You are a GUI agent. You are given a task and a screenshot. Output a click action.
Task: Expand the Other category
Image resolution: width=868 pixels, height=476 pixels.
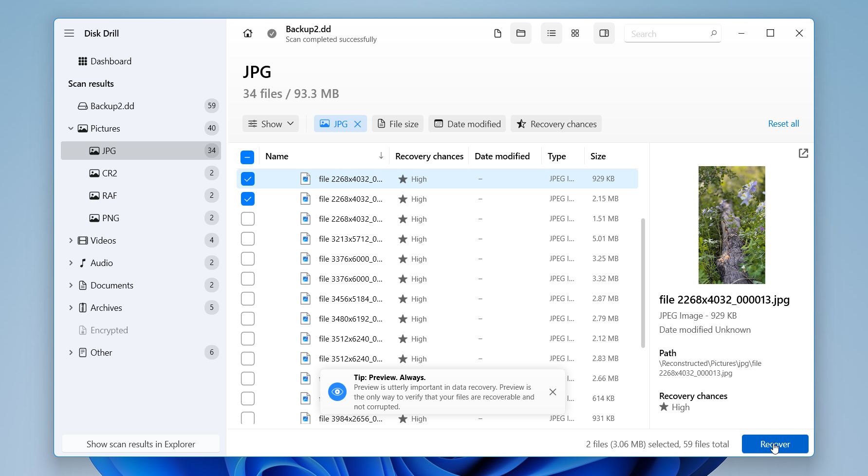[71, 352]
